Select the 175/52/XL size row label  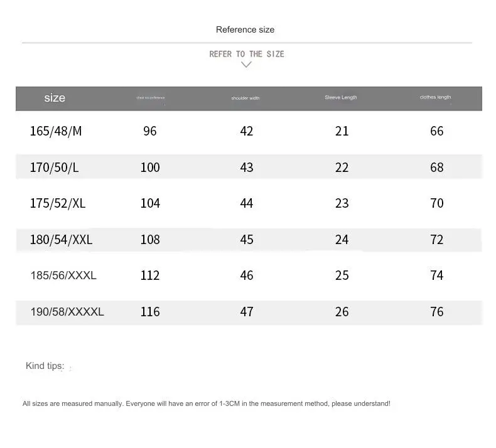pyautogui.click(x=58, y=203)
